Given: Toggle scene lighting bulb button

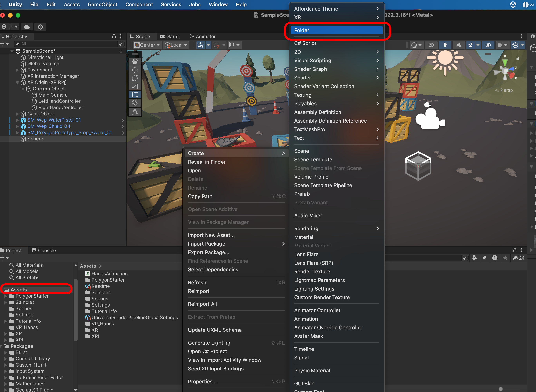Looking at the screenshot, I should click(445, 45).
